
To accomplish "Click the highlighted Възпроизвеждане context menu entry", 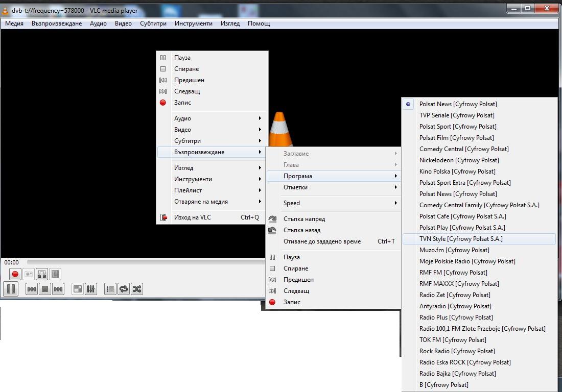I will (x=212, y=152).
